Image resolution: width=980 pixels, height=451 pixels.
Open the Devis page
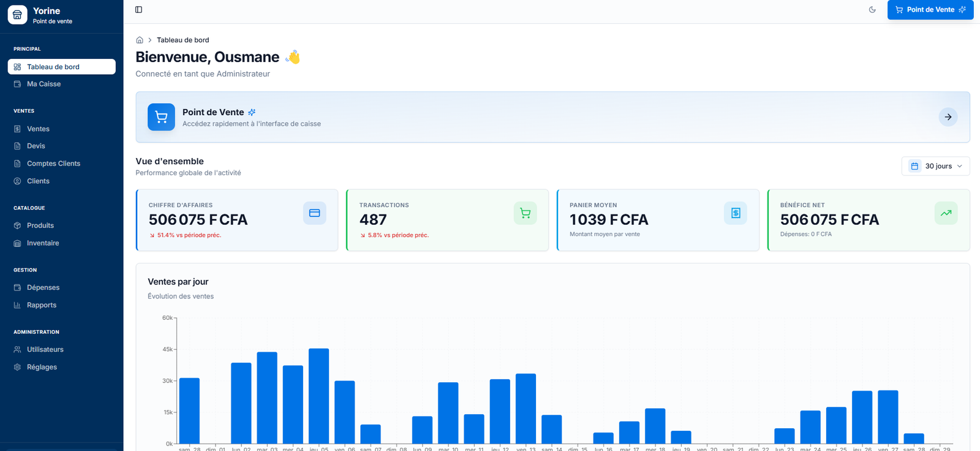(x=36, y=146)
